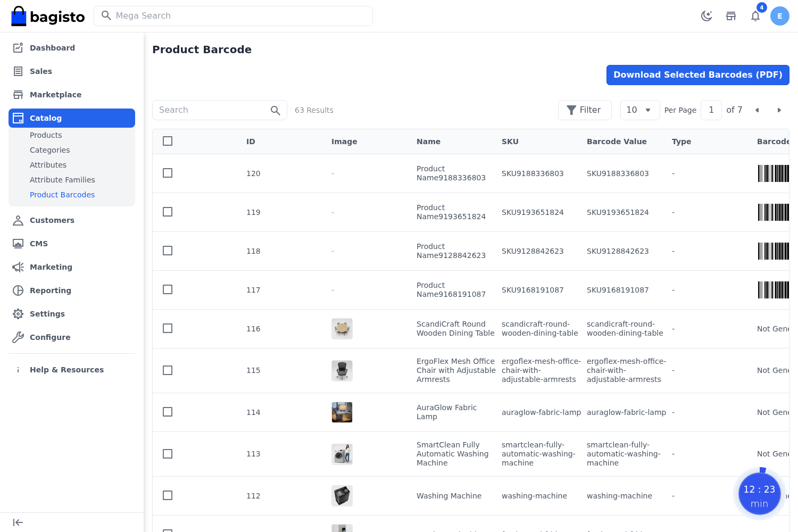Select the checkbox for ID 113

(x=168, y=454)
